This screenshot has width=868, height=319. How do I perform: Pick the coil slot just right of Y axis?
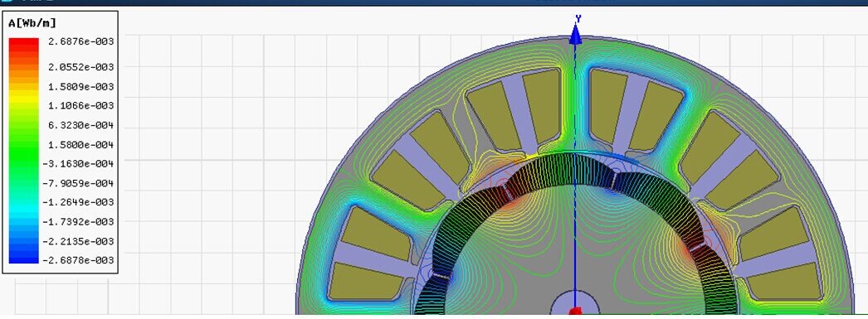click(x=609, y=108)
